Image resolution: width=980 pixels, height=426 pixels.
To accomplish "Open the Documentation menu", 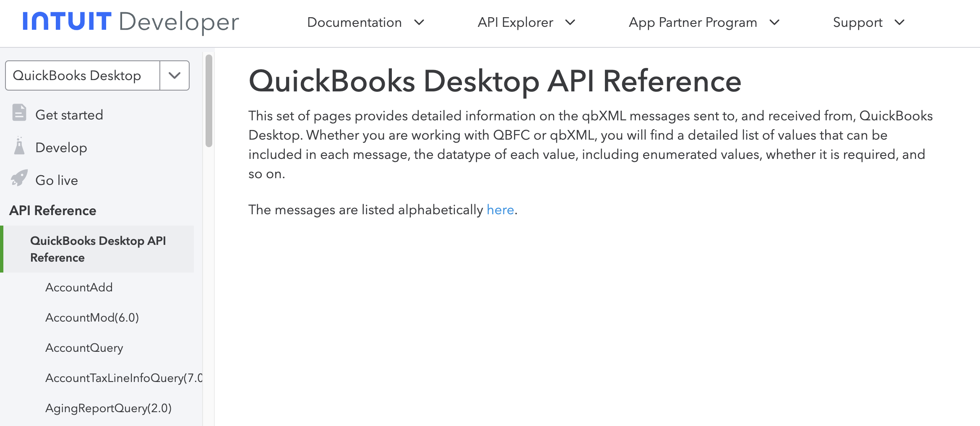I will pyautogui.click(x=366, y=22).
